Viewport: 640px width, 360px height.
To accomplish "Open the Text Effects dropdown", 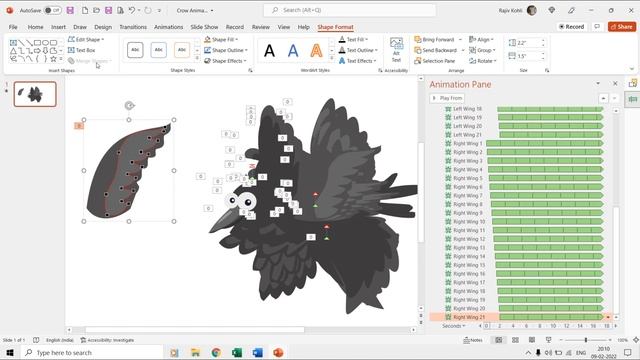I will point(358,61).
